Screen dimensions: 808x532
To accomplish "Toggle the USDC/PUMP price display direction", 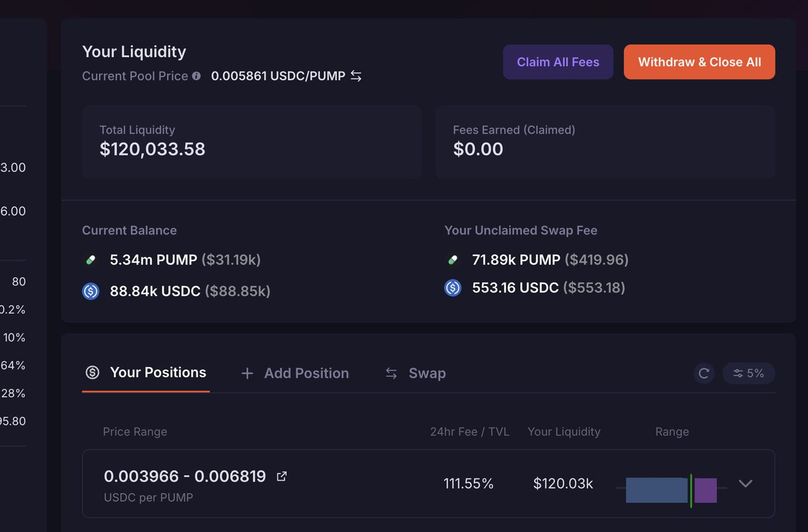I will [x=356, y=76].
